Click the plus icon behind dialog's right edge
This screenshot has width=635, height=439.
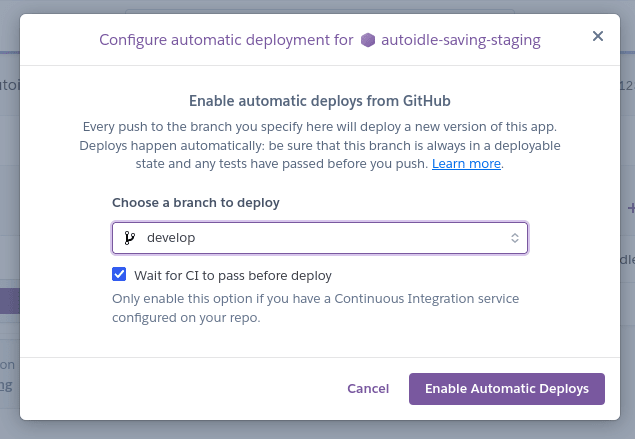pyautogui.click(x=630, y=208)
